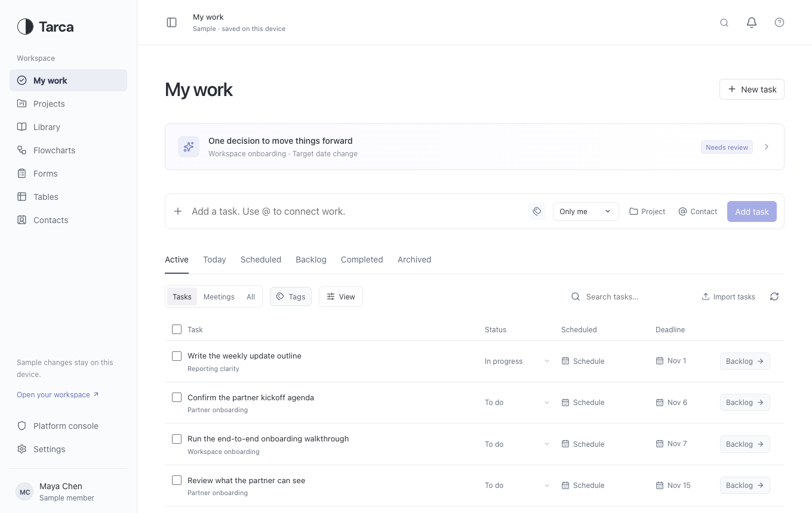812x513 pixels.
Task: Open the 'Open your workspace' link
Action: (58, 395)
